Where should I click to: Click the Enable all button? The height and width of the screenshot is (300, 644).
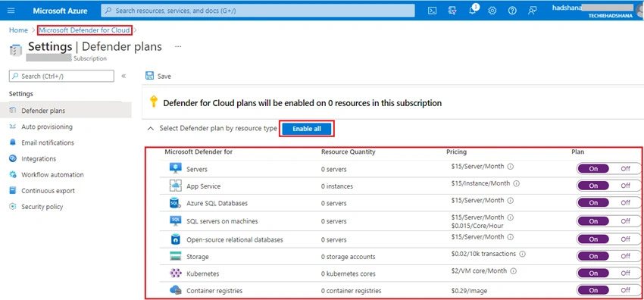point(307,129)
